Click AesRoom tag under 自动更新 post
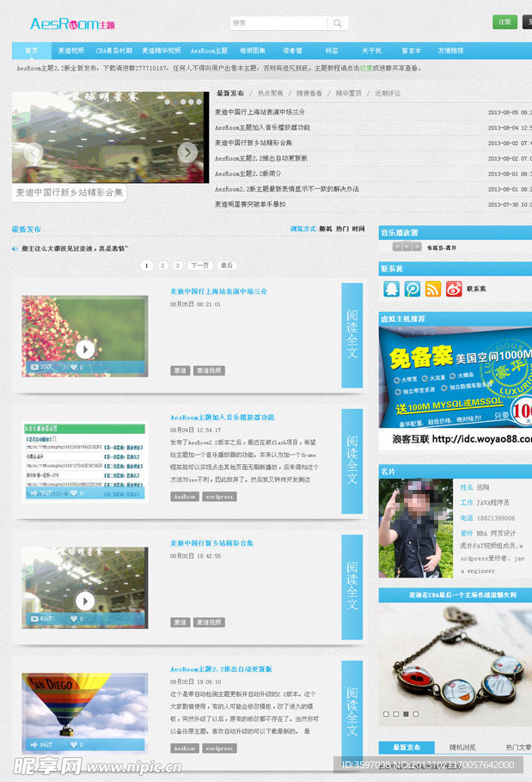 [185, 748]
